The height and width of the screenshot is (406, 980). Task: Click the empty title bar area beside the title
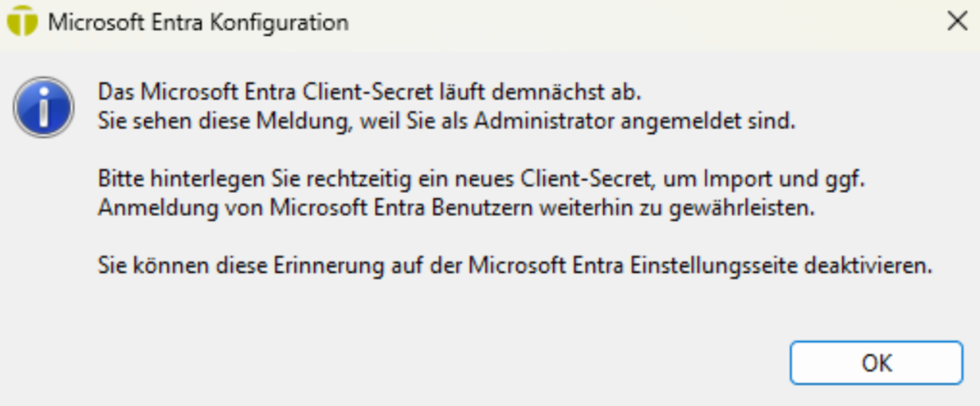tap(637, 22)
